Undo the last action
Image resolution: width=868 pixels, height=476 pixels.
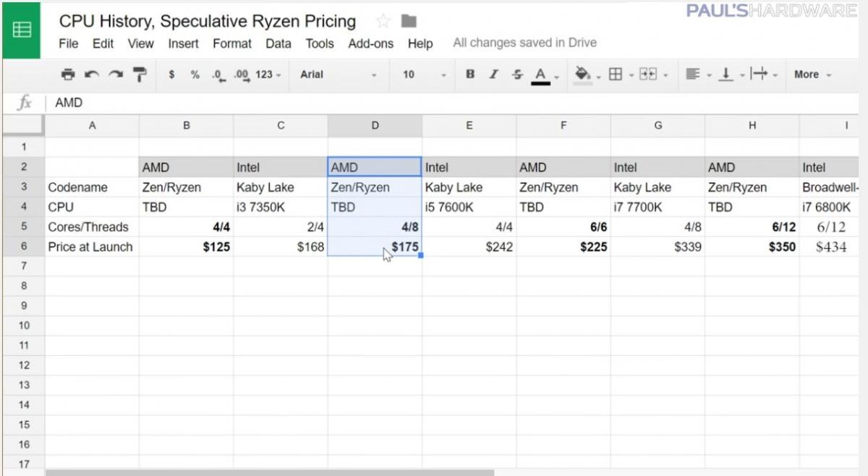pos(91,74)
